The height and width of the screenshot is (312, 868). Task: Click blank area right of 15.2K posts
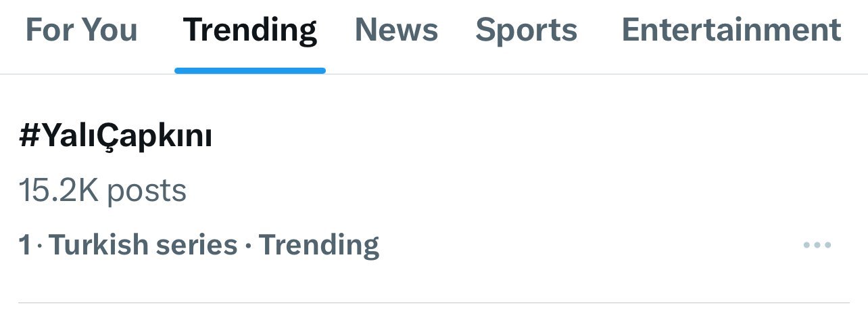coord(473,191)
